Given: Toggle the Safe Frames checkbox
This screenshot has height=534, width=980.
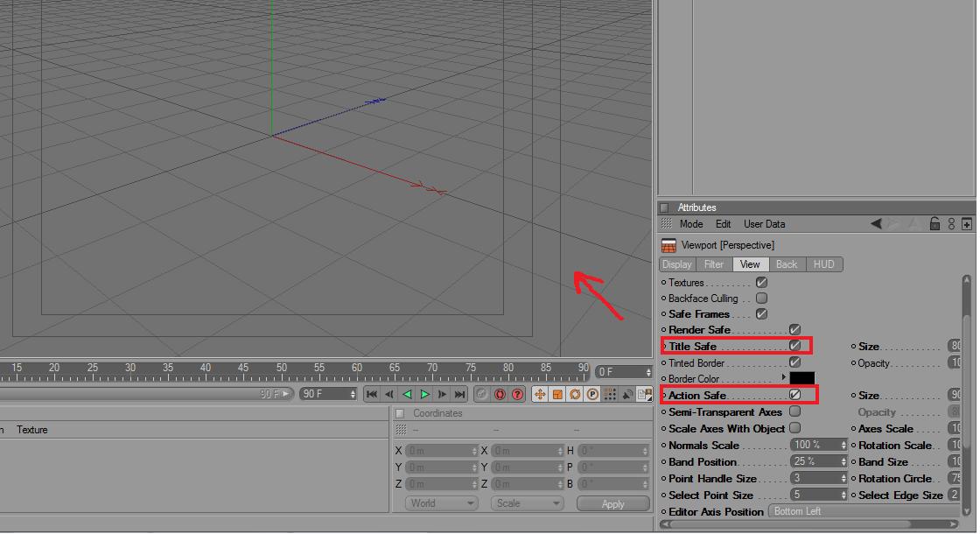Looking at the screenshot, I should tap(761, 314).
